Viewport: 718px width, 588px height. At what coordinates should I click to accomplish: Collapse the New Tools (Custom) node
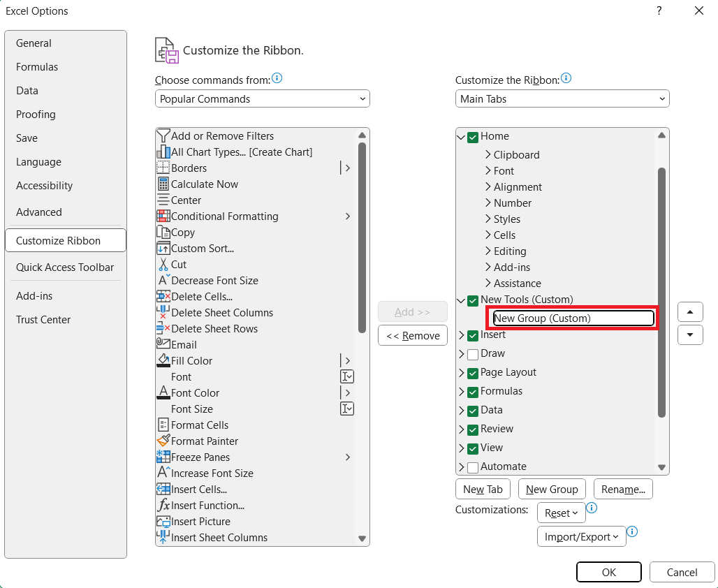[x=461, y=300]
